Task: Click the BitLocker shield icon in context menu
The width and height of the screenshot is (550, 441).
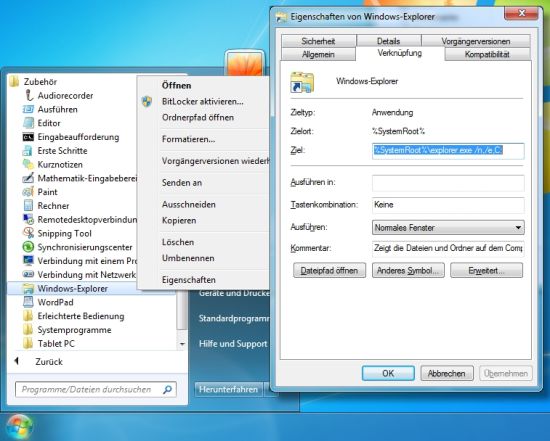Action: pyautogui.click(x=147, y=102)
